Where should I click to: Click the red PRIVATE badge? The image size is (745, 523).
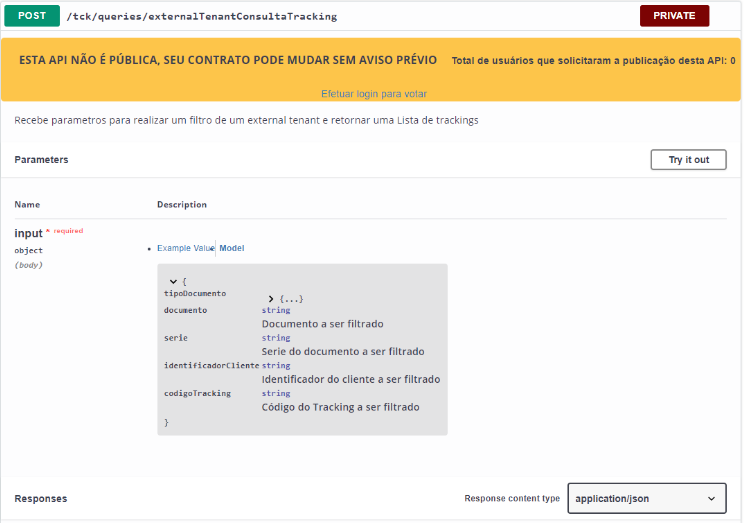(x=674, y=16)
